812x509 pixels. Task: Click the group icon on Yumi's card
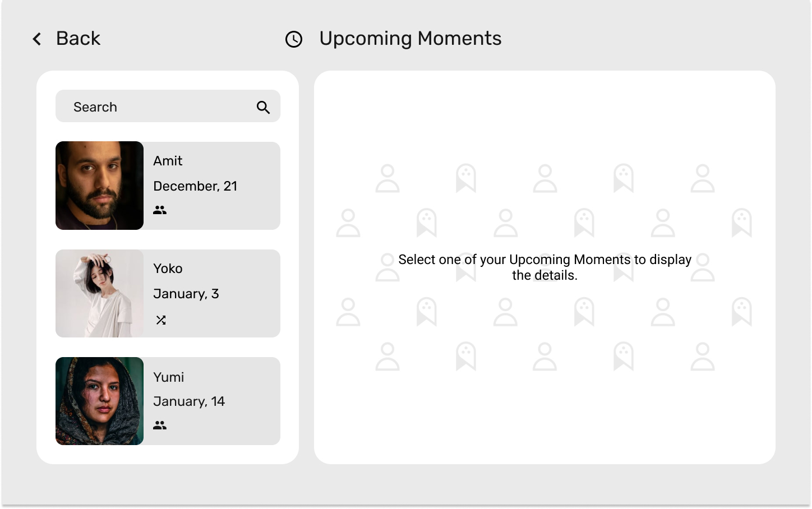pos(160,425)
